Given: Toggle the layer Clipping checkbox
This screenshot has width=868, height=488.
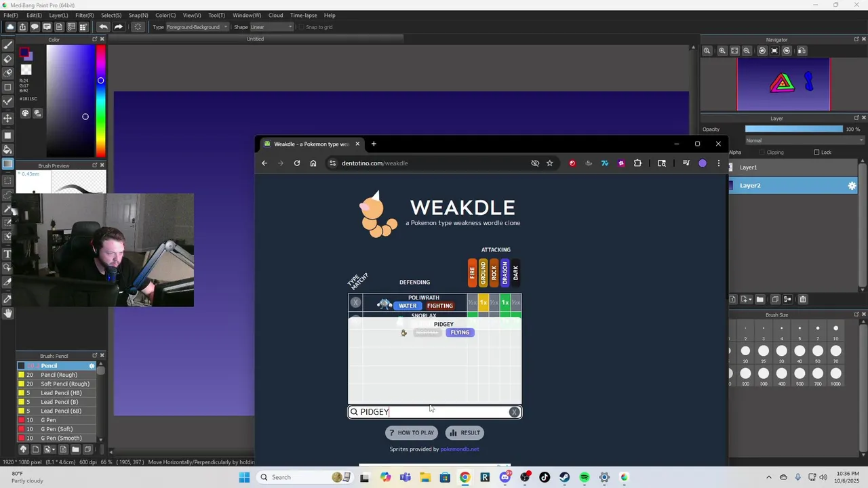Looking at the screenshot, I should (762, 152).
